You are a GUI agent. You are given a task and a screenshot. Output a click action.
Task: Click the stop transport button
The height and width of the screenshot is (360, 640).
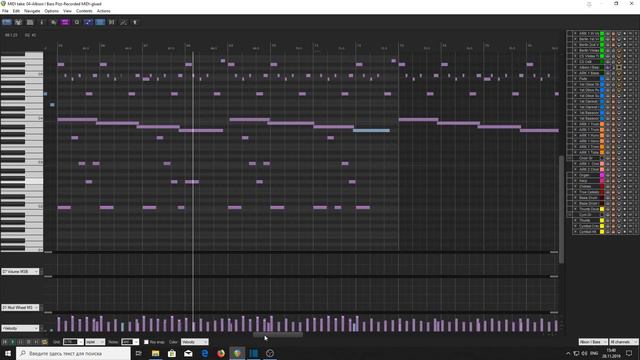(29, 342)
